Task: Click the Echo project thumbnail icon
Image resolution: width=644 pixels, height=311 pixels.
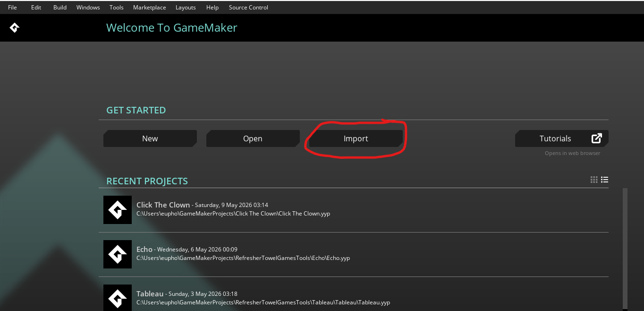Action: [118, 254]
